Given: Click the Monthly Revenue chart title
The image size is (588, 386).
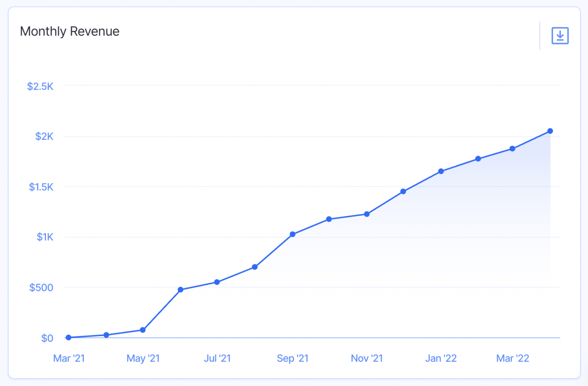Looking at the screenshot, I should click(x=70, y=32).
